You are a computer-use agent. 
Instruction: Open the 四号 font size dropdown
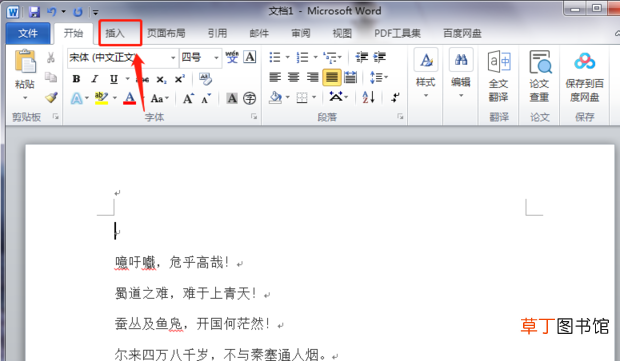(216, 58)
